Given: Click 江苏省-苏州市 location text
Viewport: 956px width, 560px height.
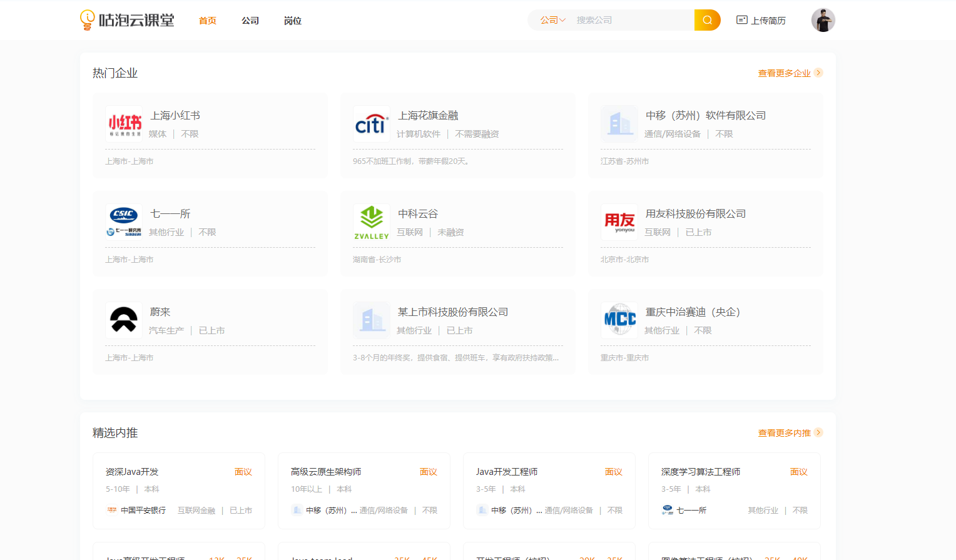Looking at the screenshot, I should 624,161.
